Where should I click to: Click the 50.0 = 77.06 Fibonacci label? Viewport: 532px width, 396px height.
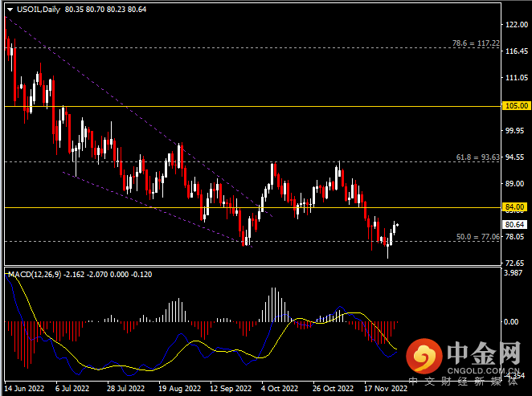[x=477, y=237]
